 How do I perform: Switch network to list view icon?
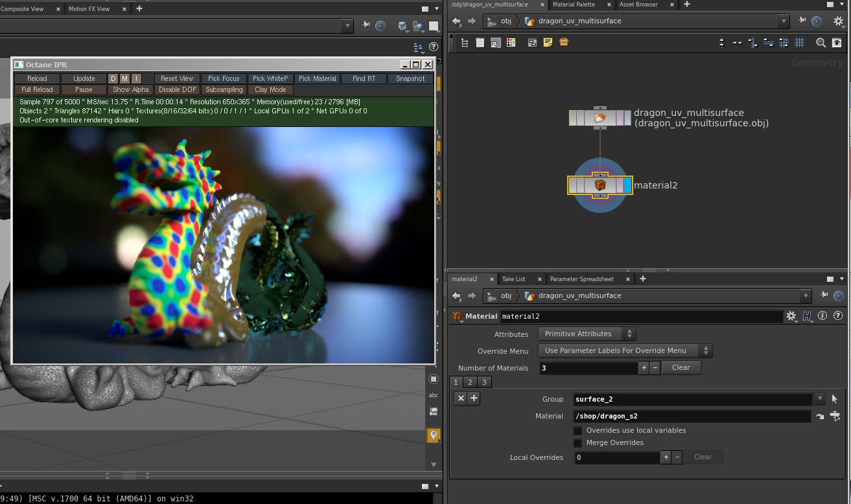pos(480,43)
